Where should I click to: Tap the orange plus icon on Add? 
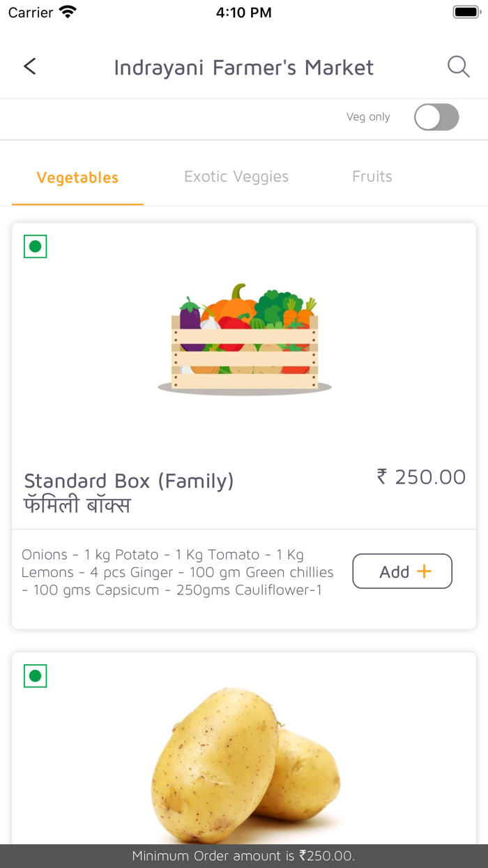click(424, 571)
